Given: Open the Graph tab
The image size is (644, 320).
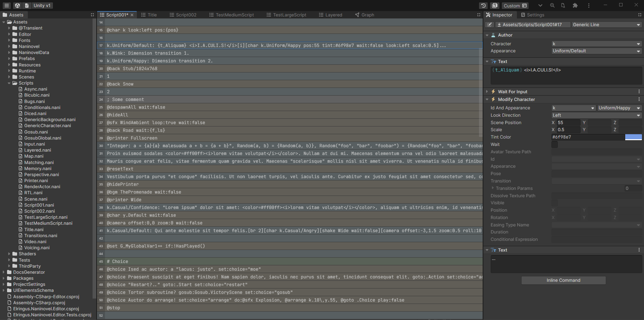Looking at the screenshot, I should click(x=365, y=15).
